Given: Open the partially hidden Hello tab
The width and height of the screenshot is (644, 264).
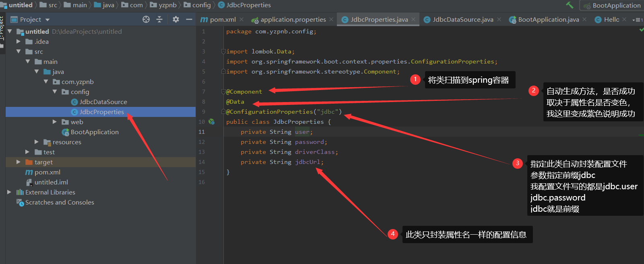Looking at the screenshot, I should click(x=608, y=19).
